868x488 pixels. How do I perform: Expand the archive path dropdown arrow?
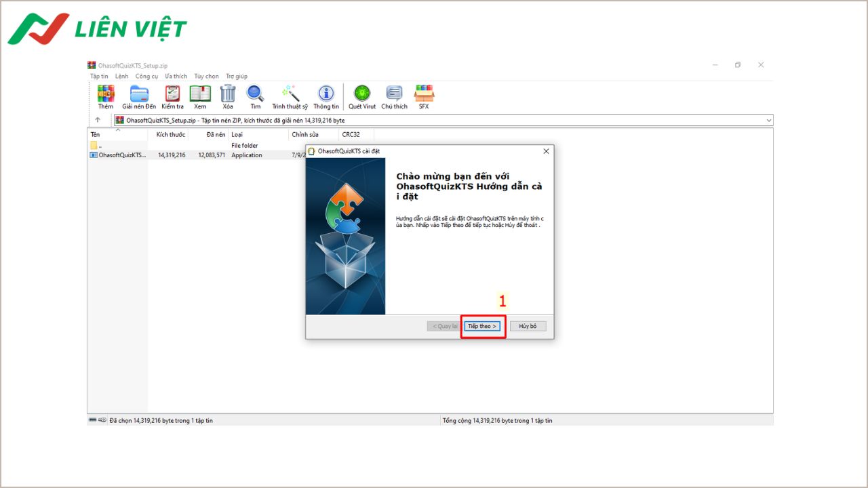pyautogui.click(x=768, y=120)
